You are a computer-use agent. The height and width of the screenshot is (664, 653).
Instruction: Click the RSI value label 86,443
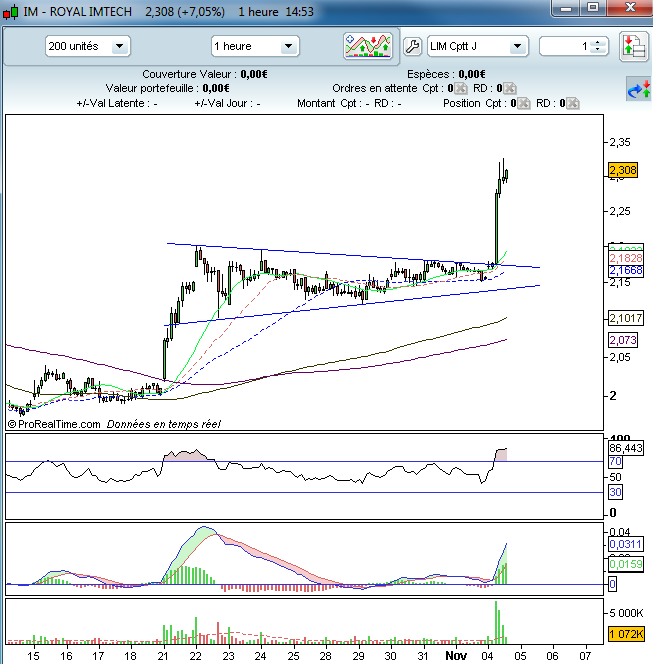coord(625,448)
